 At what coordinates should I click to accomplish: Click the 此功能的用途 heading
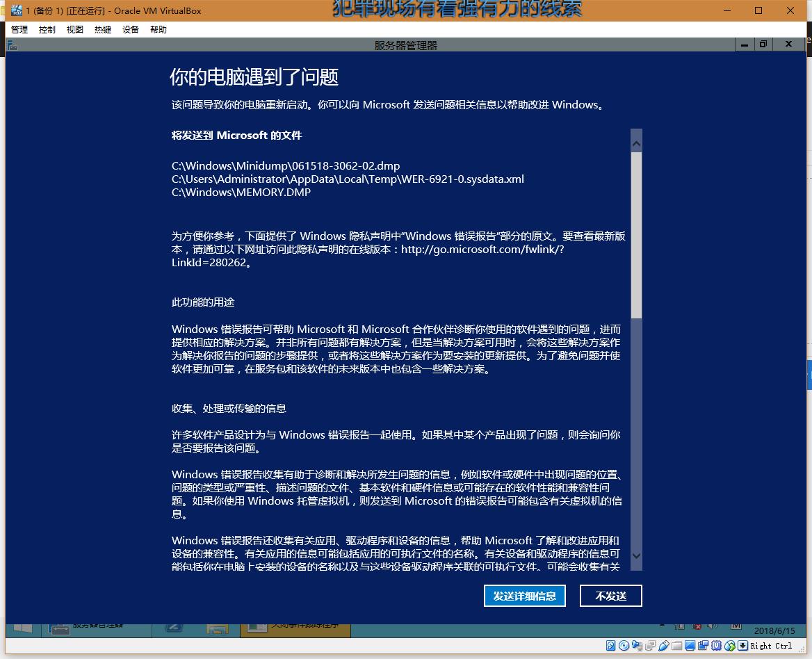[203, 302]
